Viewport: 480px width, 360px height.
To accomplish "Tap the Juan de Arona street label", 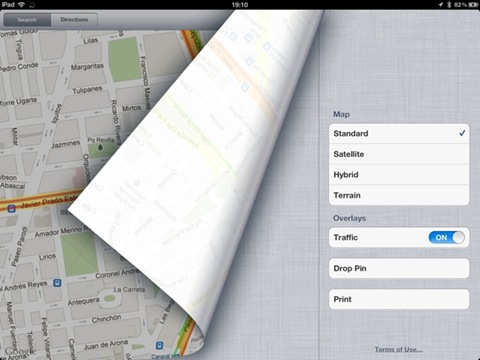I will click(x=106, y=345).
